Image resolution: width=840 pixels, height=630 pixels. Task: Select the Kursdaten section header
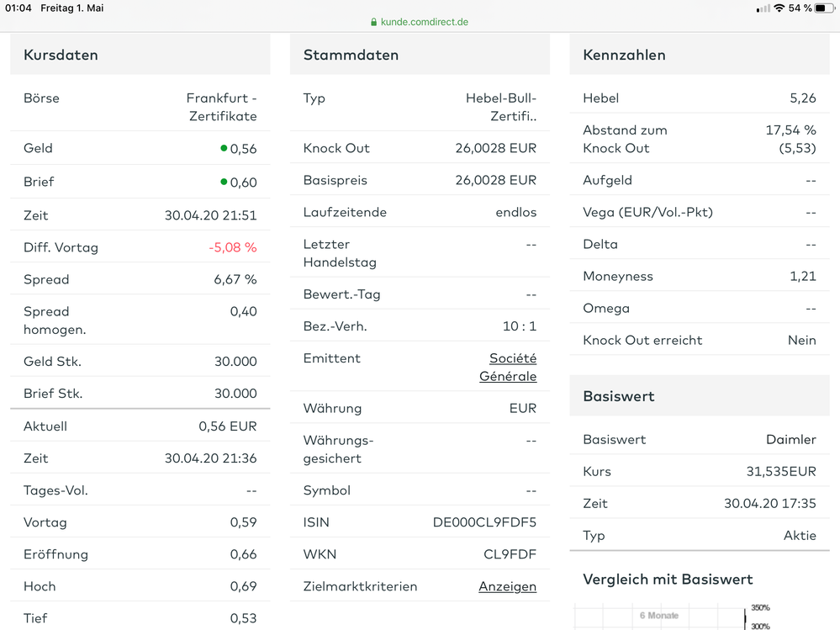(61, 55)
